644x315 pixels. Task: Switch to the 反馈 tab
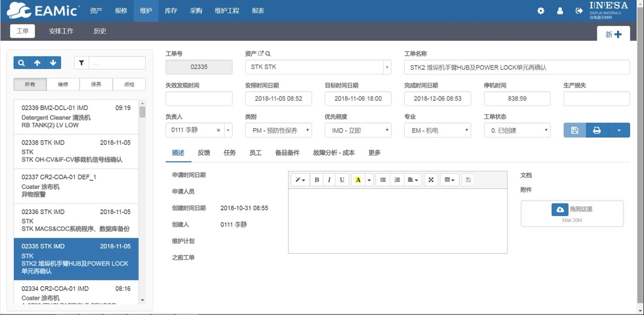[204, 152]
